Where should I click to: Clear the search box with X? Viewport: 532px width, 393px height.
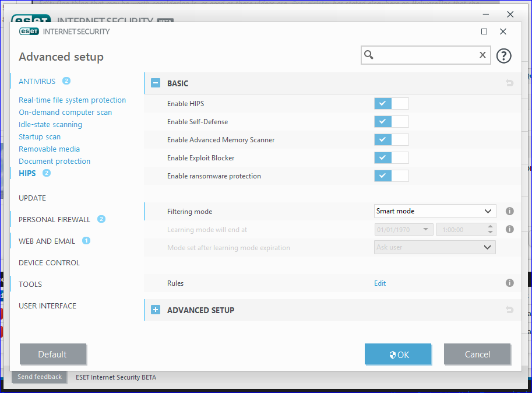point(482,55)
